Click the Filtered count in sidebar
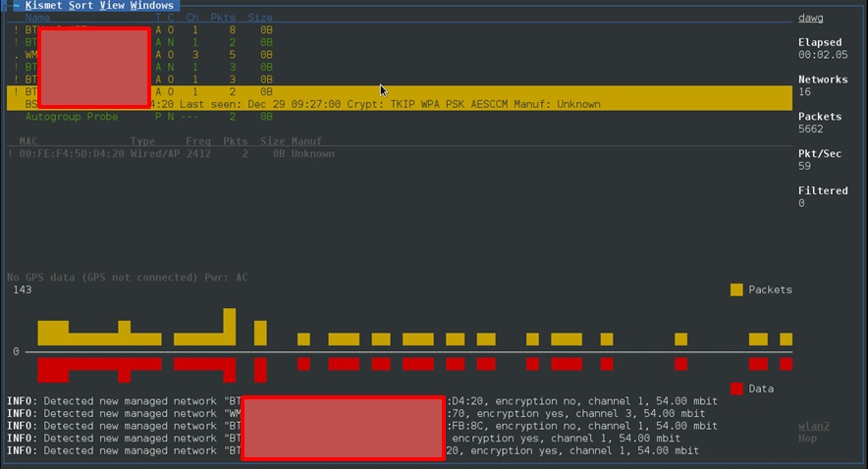The height and width of the screenshot is (469, 868). click(801, 203)
